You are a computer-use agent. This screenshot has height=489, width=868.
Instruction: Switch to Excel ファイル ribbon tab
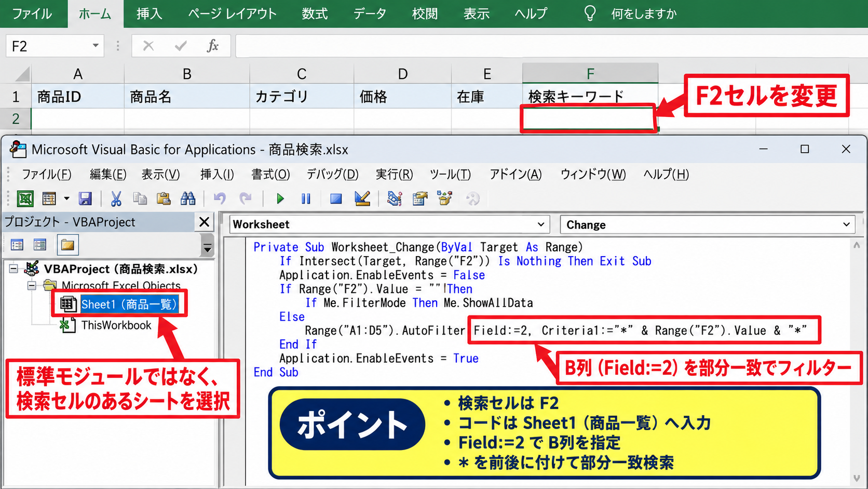(x=32, y=14)
